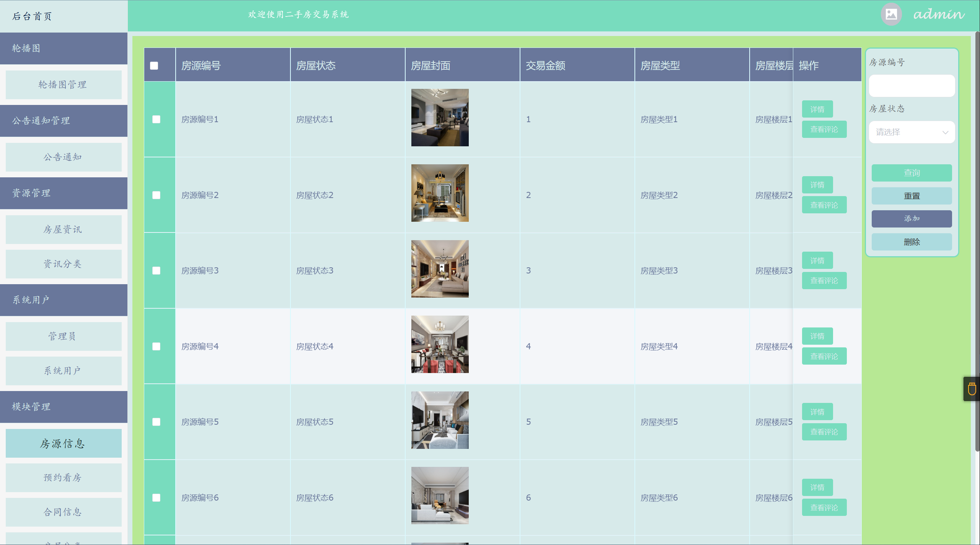
Task: Click the 添加 button
Action: pyautogui.click(x=911, y=219)
